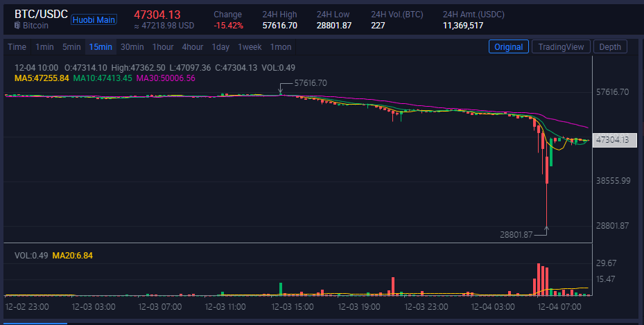Set chart to 4hour interval

(x=193, y=47)
